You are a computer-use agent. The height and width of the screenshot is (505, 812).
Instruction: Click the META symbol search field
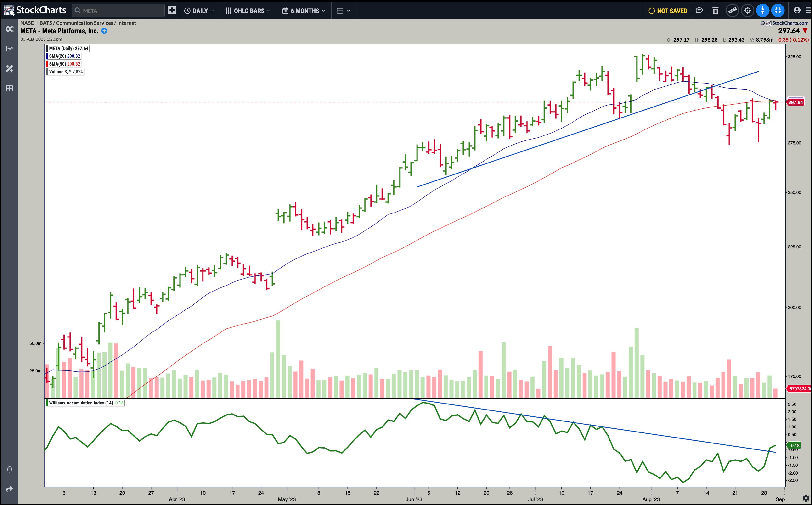tap(118, 11)
